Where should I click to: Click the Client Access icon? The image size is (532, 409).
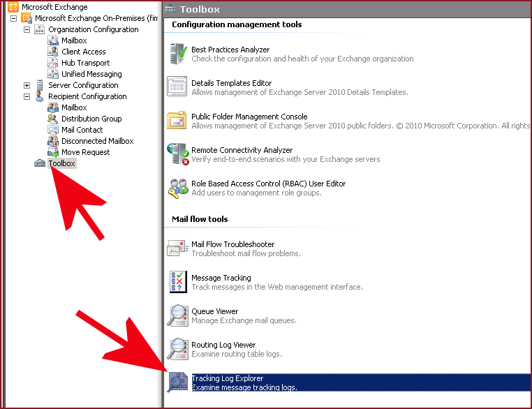53,52
